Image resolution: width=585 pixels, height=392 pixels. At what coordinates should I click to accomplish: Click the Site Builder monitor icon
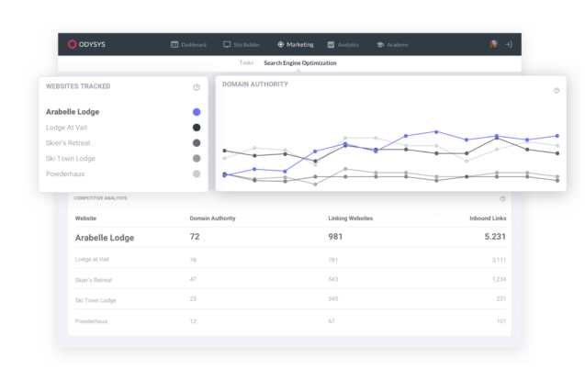227,45
